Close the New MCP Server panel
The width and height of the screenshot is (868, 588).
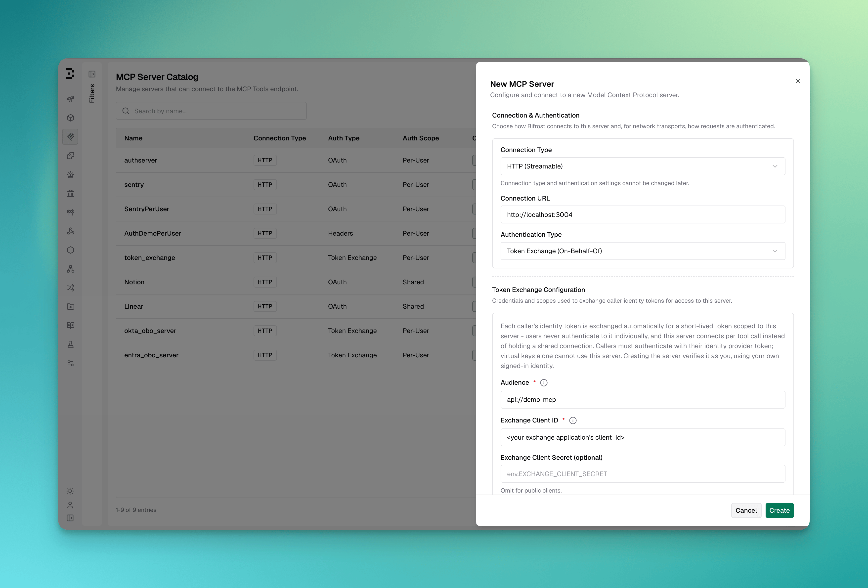pos(798,81)
